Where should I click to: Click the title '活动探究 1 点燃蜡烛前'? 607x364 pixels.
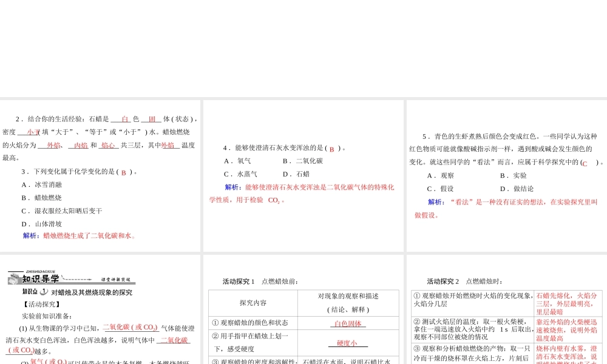click(260, 281)
